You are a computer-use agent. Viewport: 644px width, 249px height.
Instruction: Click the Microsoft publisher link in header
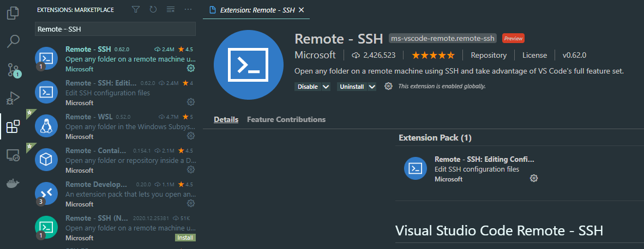(315, 55)
